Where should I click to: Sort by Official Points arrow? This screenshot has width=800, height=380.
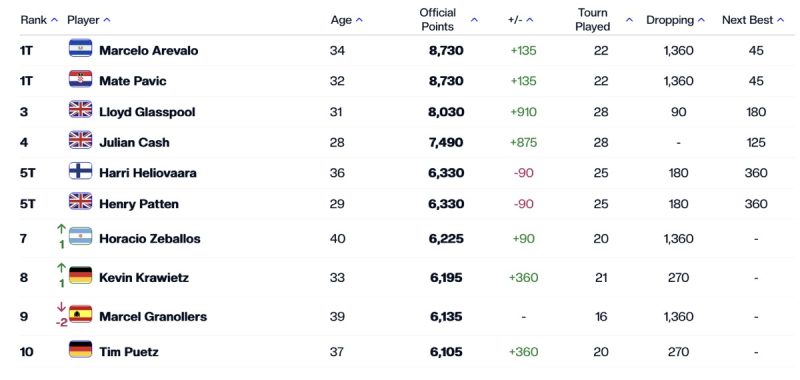coord(474,20)
